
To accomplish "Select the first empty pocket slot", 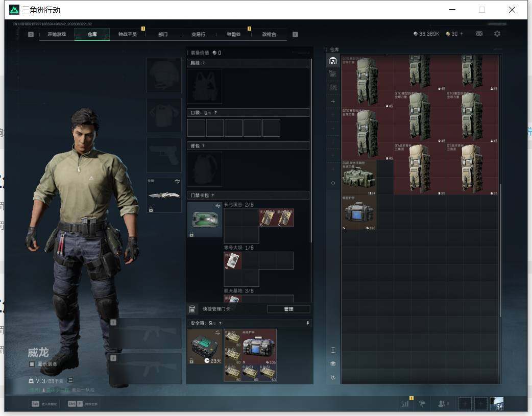I will click(196, 128).
